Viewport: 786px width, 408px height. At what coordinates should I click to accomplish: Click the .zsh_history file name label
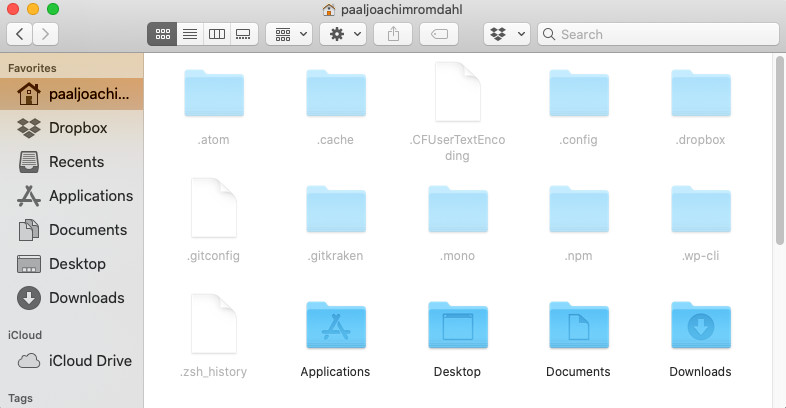(x=214, y=372)
